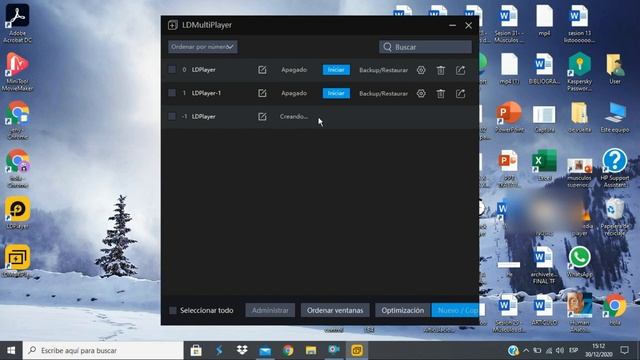The image size is (640, 360).
Task: Open MiniTool MovieMaker desktop shortcut
Action: click(17, 71)
